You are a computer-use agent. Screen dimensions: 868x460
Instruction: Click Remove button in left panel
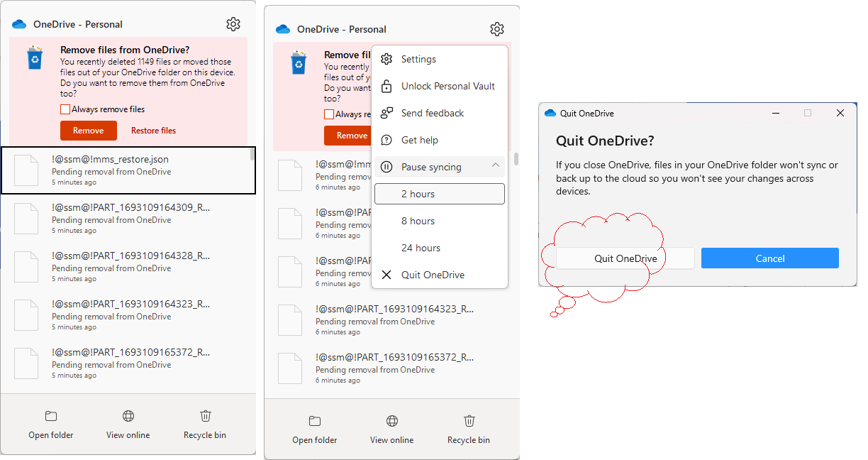pos(88,131)
